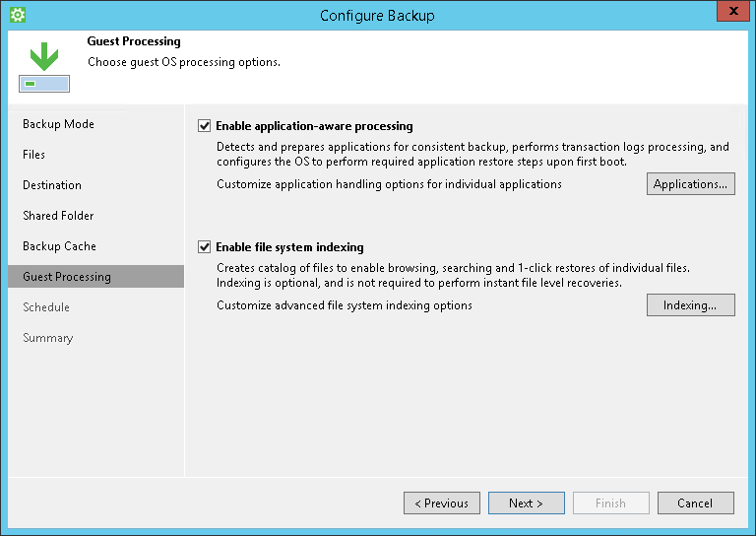The height and width of the screenshot is (536, 756).
Task: Click the green download arrow wizard icon
Action: tap(43, 66)
